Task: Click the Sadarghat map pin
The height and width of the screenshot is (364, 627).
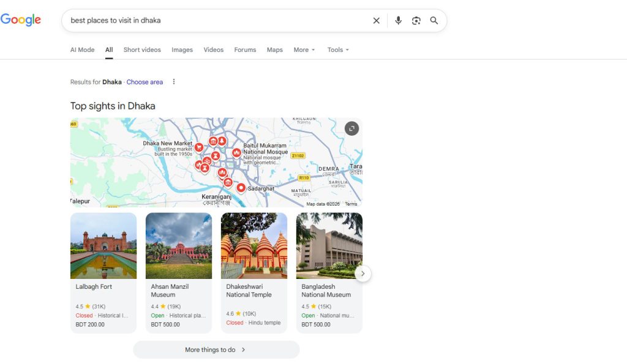Action: (x=241, y=188)
